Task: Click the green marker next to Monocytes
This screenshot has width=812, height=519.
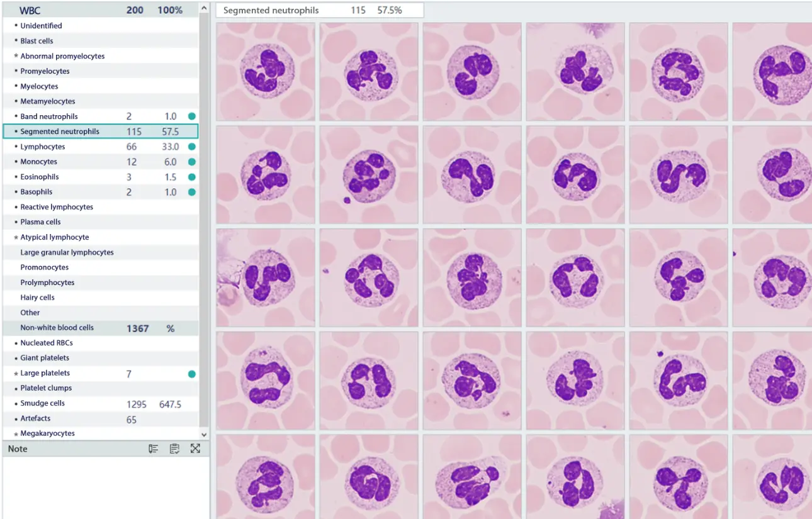Action: point(191,161)
